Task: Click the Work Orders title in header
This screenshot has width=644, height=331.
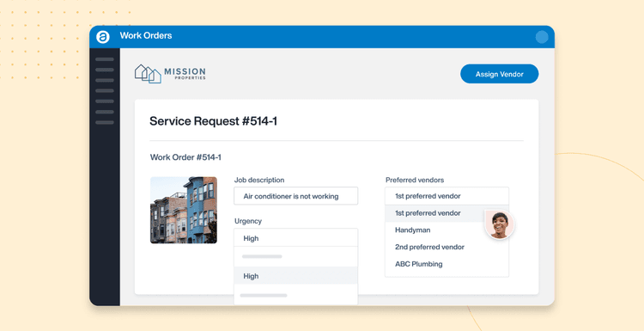Action: tap(146, 36)
